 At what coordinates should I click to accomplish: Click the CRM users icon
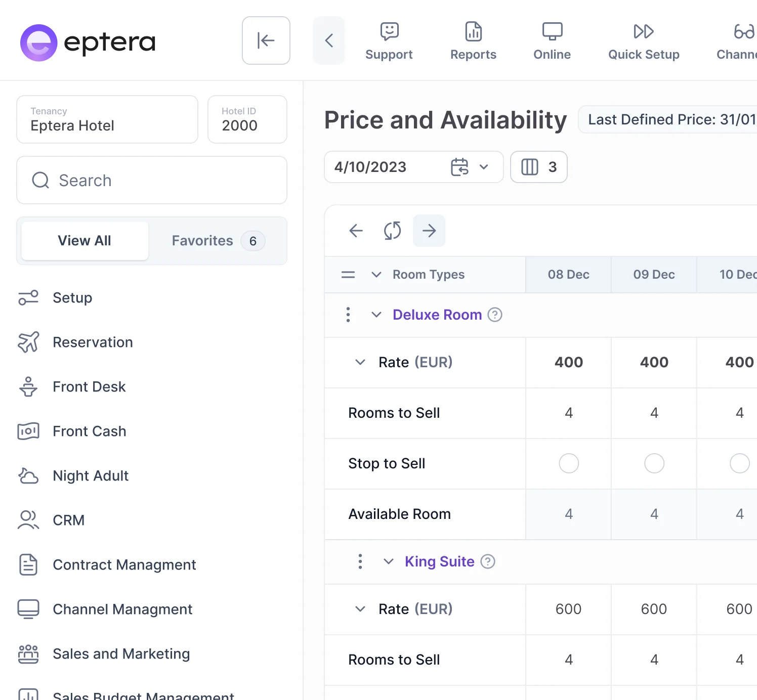28,520
